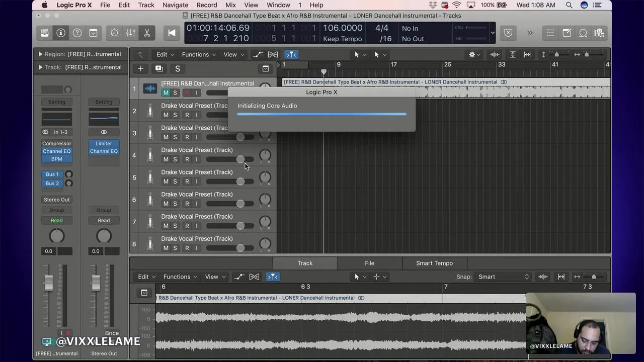Switch to the File editor tab

369,263
